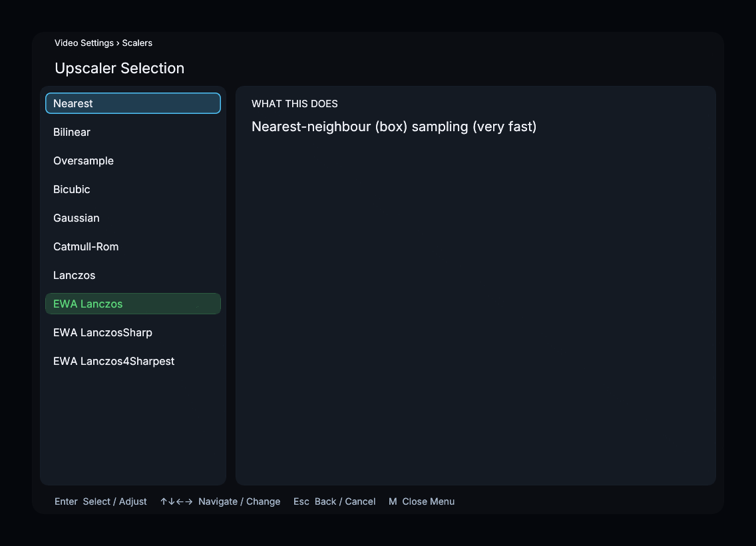This screenshot has width=756, height=546.
Task: Choose Bilinear from the upscaler list
Action: tap(133, 132)
